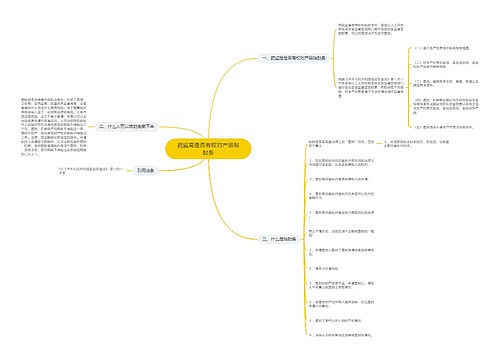The width and height of the screenshot is (500, 360).
Task: Click sub-item (四) in the right list
Action: [446, 106]
